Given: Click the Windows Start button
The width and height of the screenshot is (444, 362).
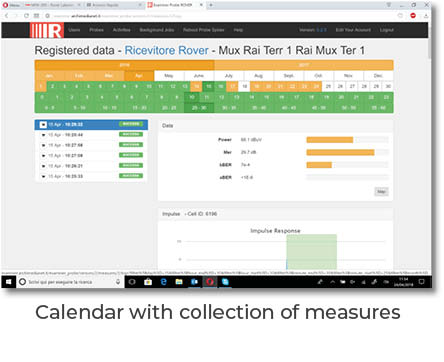Looking at the screenshot, I should coord(9,282).
